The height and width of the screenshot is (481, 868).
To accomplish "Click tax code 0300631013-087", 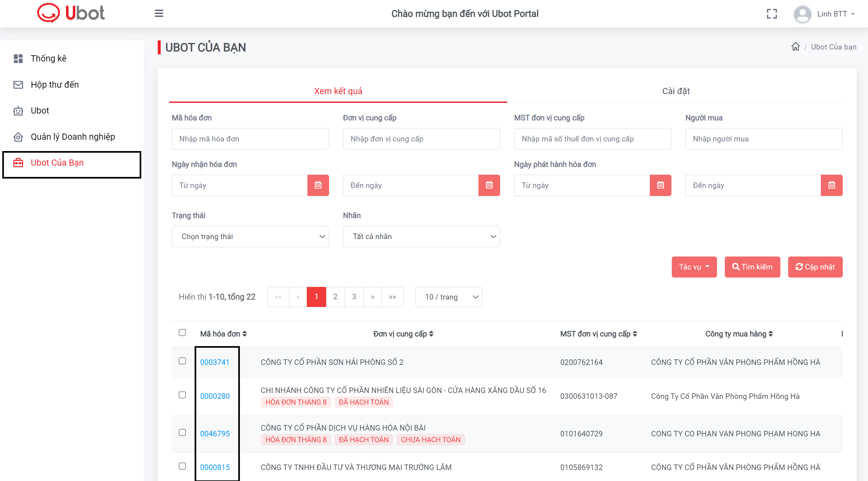I will [589, 396].
